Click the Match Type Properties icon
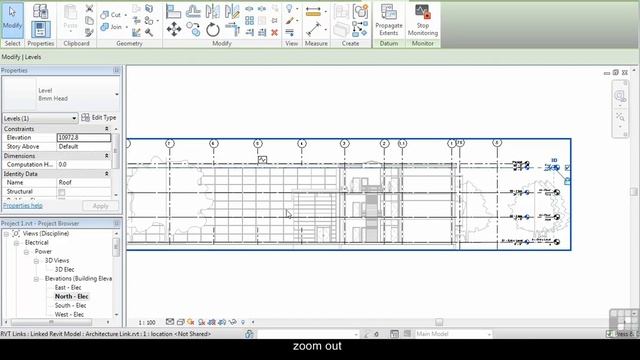 pyautogui.click(x=89, y=32)
